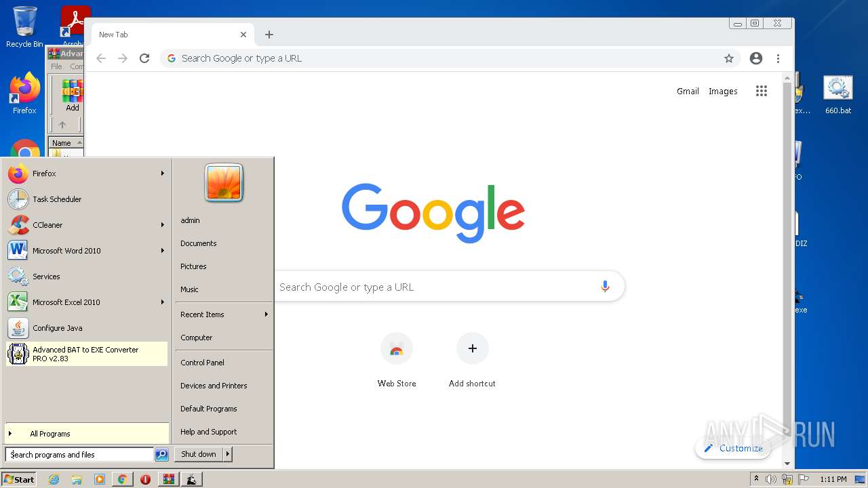Open Configure Java
The image size is (868, 488).
tap(86, 328)
